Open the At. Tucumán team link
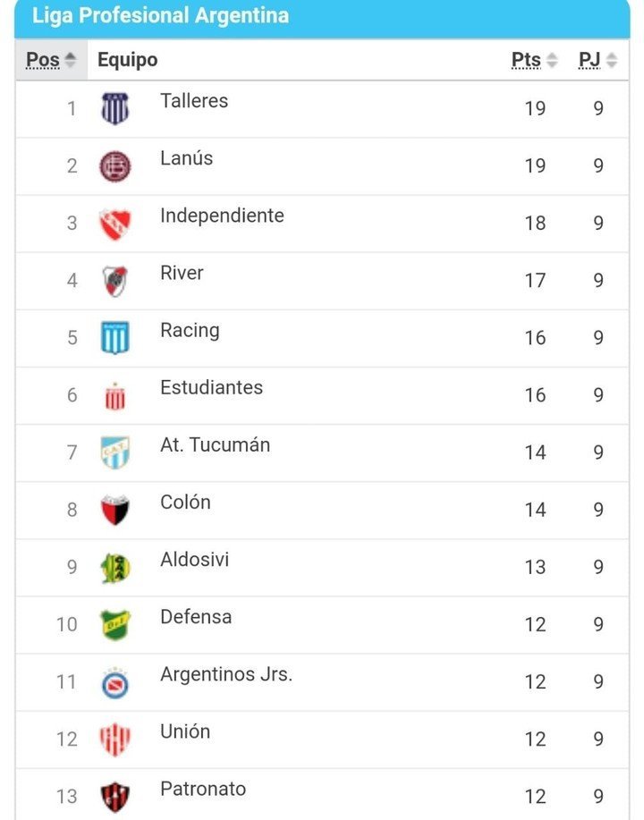 pyautogui.click(x=215, y=444)
